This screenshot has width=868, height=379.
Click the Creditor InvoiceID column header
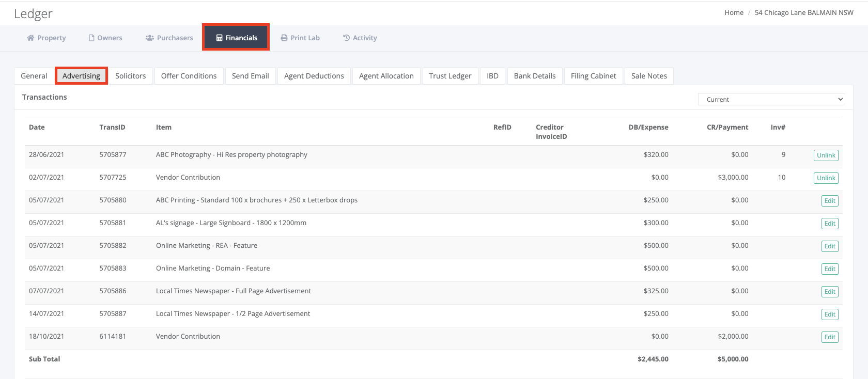(551, 132)
